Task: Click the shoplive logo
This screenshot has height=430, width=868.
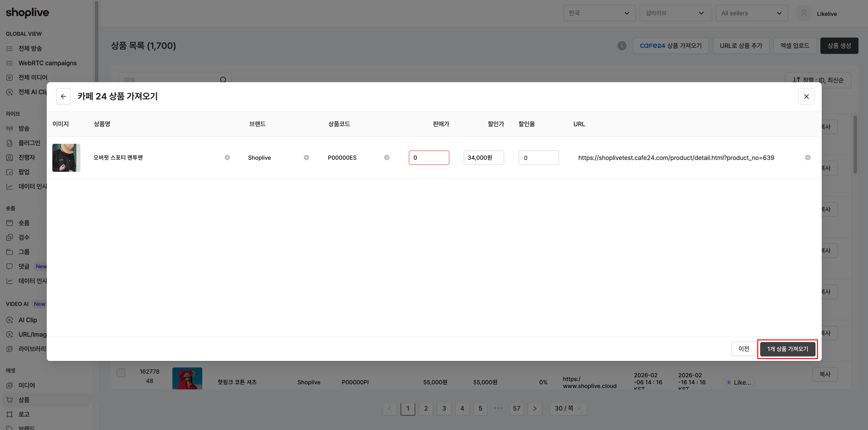Action: 27,13
